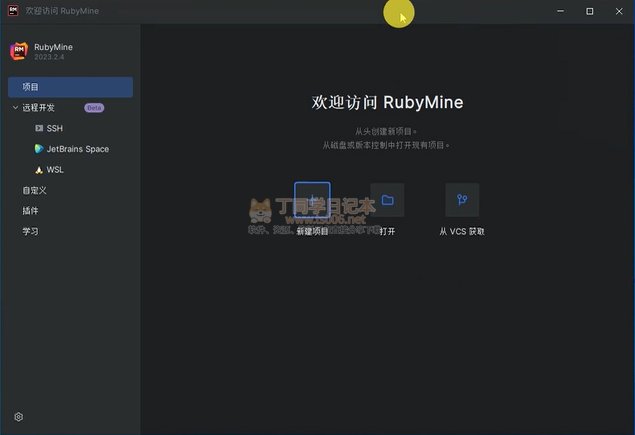The width and height of the screenshot is (635, 435).
Task: Click the 新建项目 text label
Action: point(312,231)
